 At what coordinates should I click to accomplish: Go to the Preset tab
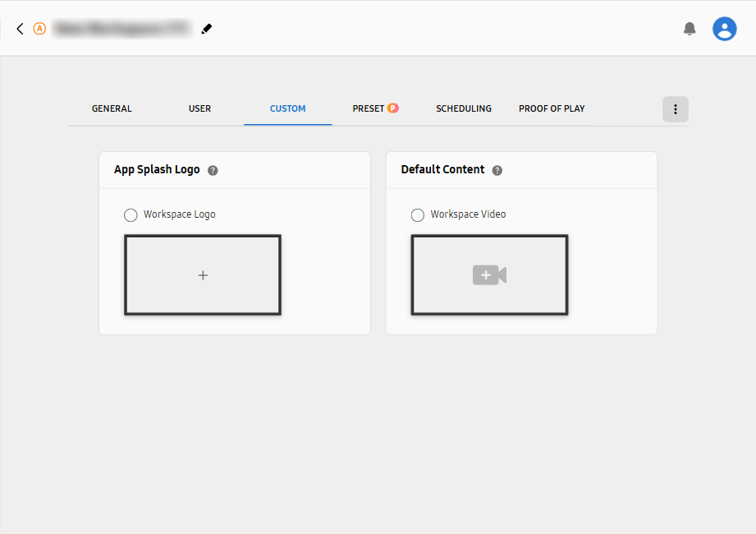(368, 108)
